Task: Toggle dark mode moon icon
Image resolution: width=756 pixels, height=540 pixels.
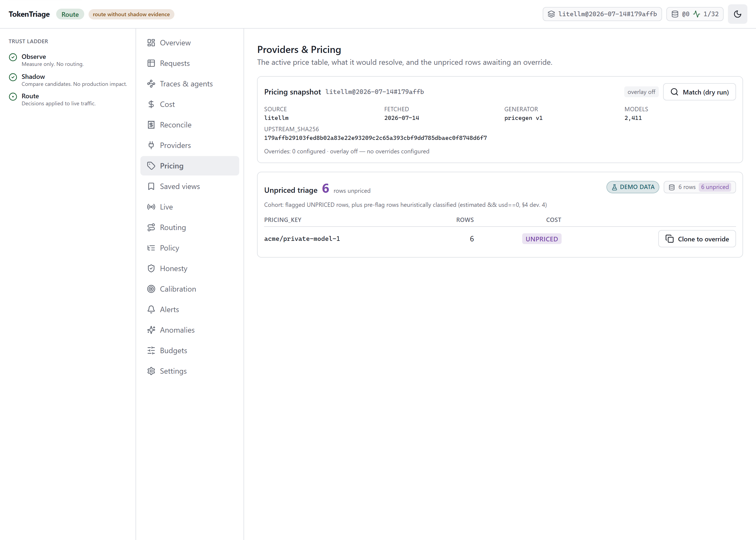Action: click(x=737, y=14)
